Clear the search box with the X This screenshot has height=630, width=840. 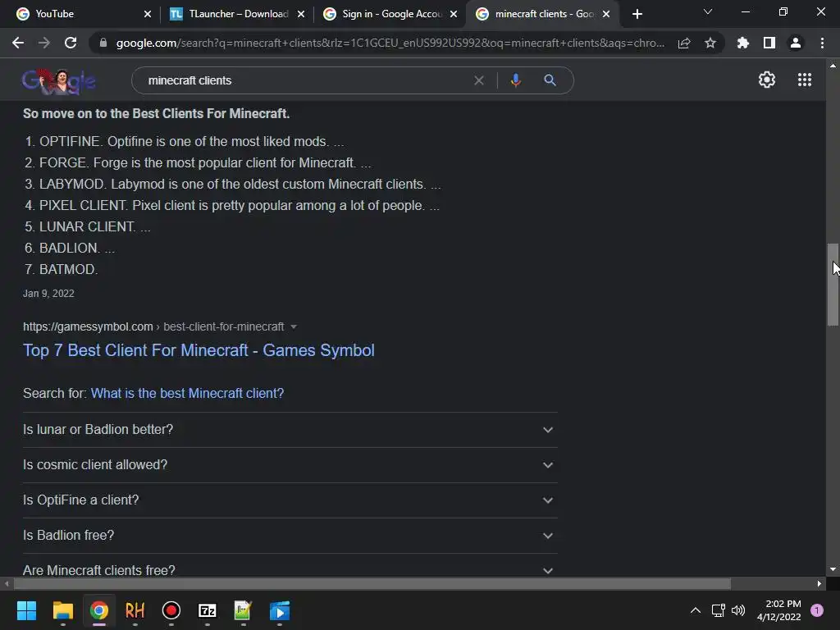(x=479, y=80)
